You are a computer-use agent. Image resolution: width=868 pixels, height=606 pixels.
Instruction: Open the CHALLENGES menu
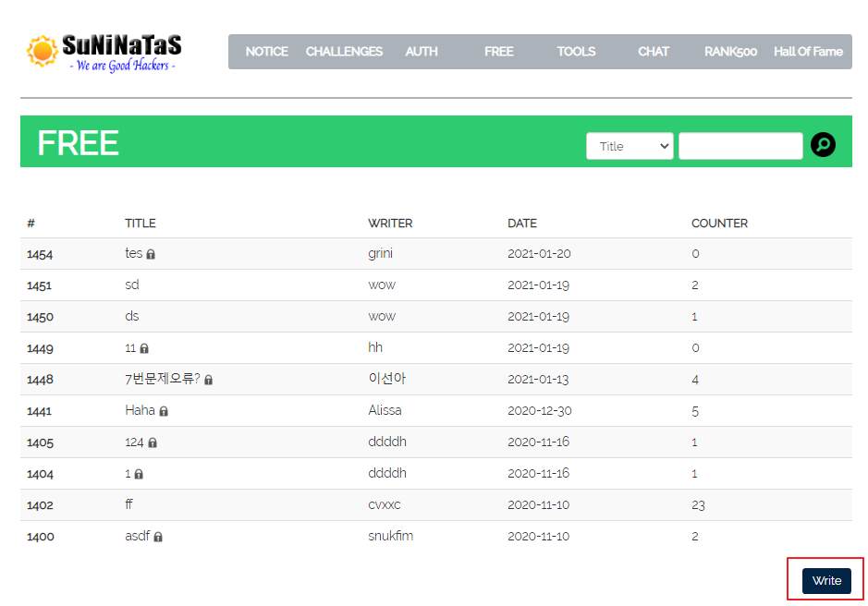344,52
